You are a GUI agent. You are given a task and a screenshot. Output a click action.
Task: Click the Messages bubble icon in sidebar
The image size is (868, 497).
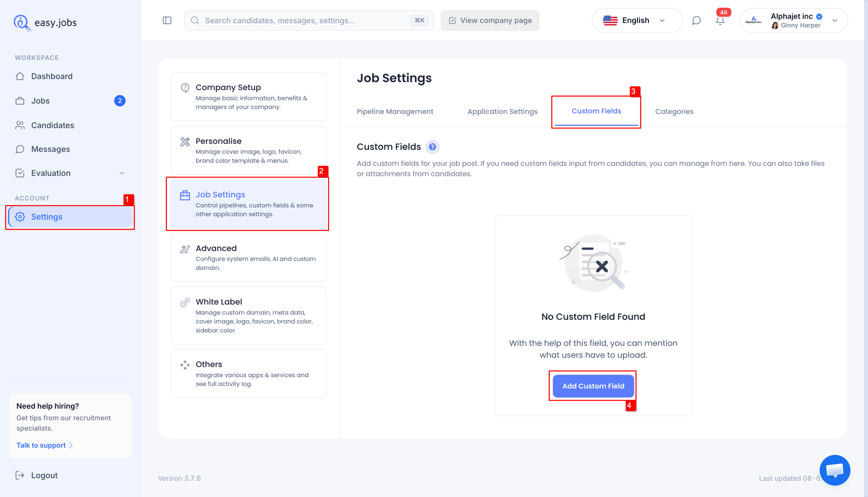[20, 149]
